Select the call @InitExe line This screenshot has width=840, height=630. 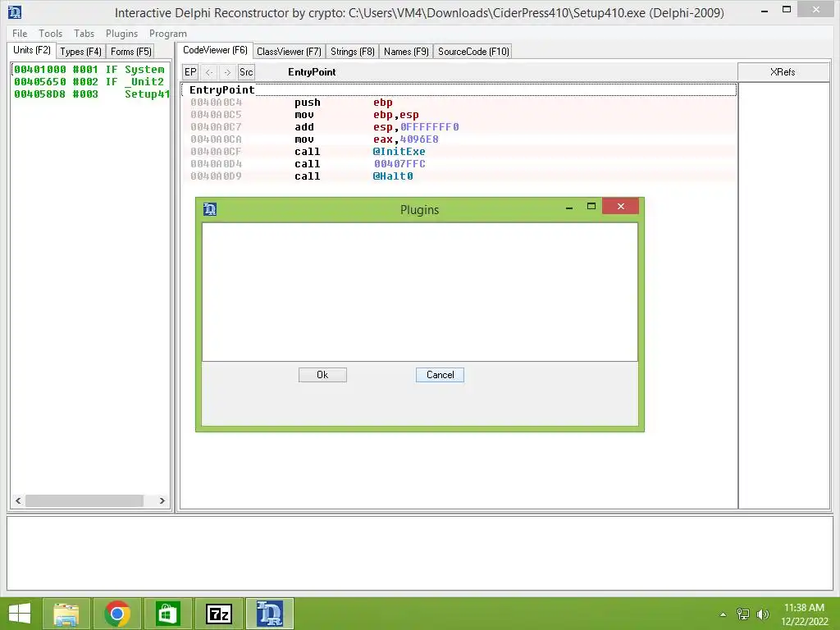tap(459, 152)
